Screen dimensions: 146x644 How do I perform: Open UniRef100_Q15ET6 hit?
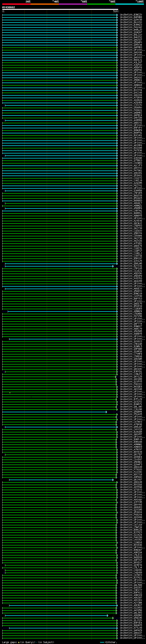click(131, 565)
